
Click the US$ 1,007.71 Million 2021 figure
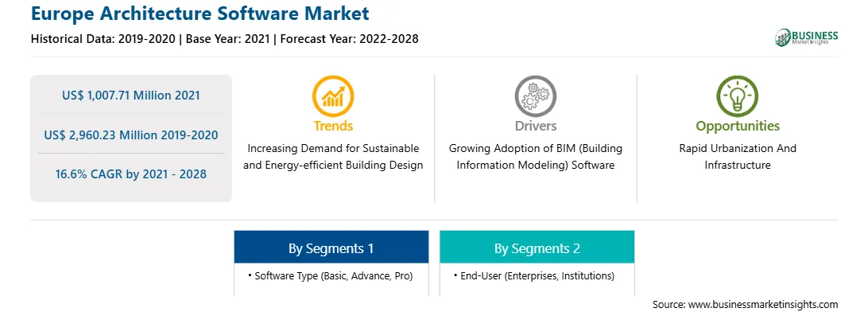[x=131, y=96]
